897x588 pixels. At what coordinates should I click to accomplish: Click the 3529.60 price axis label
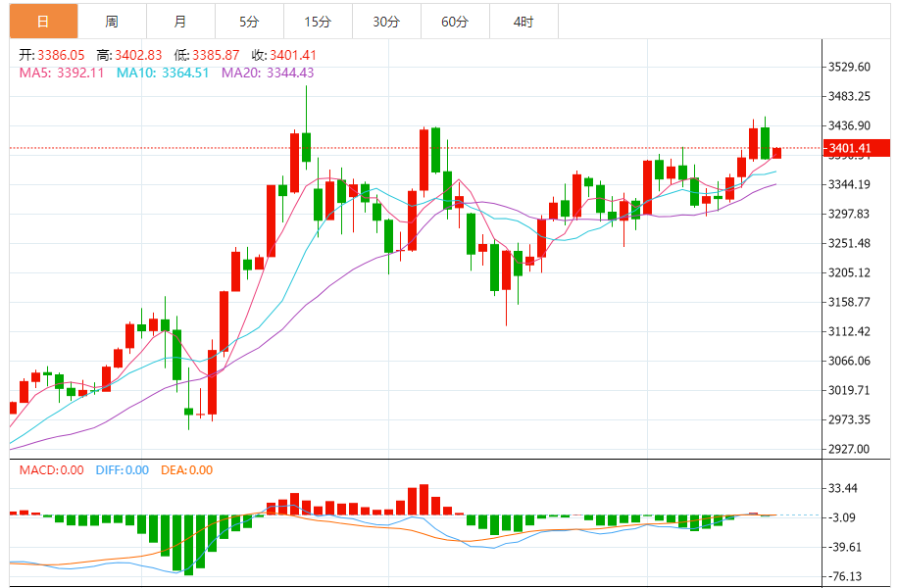[x=850, y=67]
